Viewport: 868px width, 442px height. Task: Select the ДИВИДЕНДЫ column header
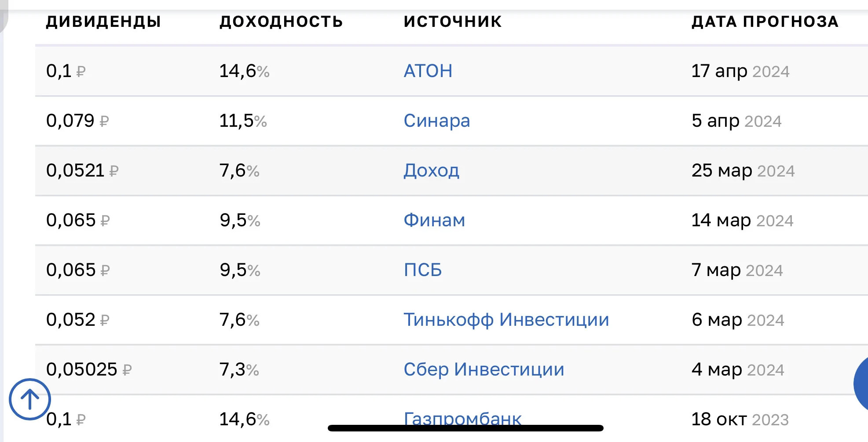[103, 22]
